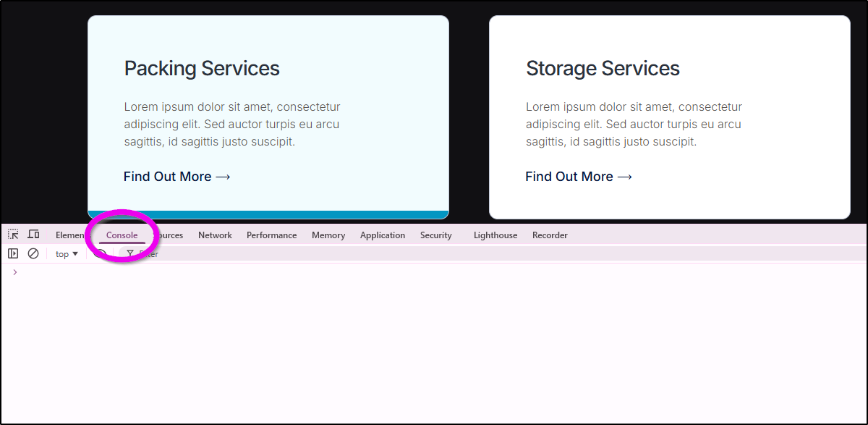The width and height of the screenshot is (868, 425).
Task: Follow 'Find Out More' under Packing Services
Action: (177, 177)
